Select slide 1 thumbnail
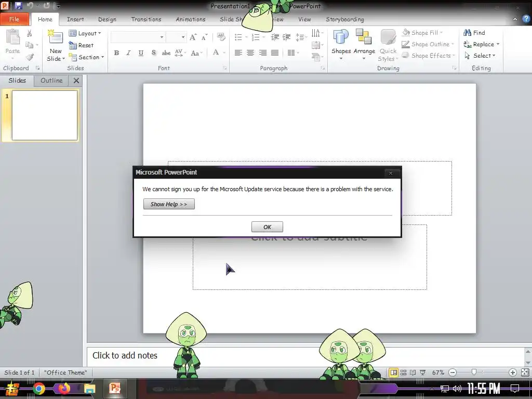The width and height of the screenshot is (532, 399). pos(45,115)
